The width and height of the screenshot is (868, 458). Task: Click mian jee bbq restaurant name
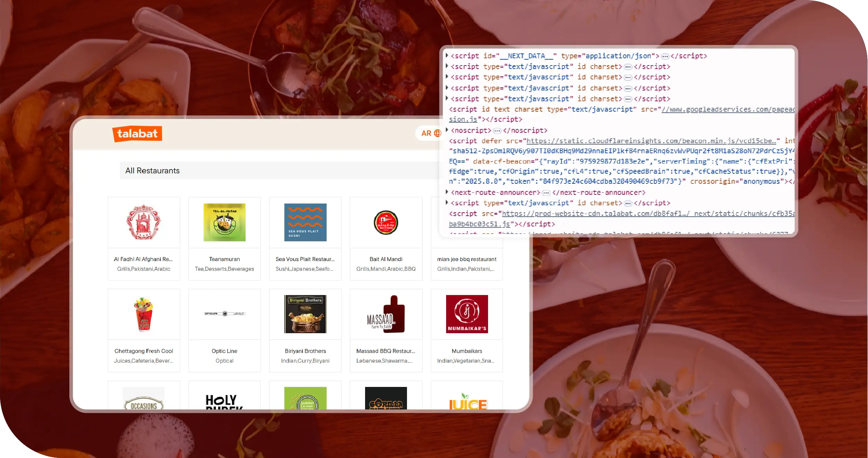point(467,259)
